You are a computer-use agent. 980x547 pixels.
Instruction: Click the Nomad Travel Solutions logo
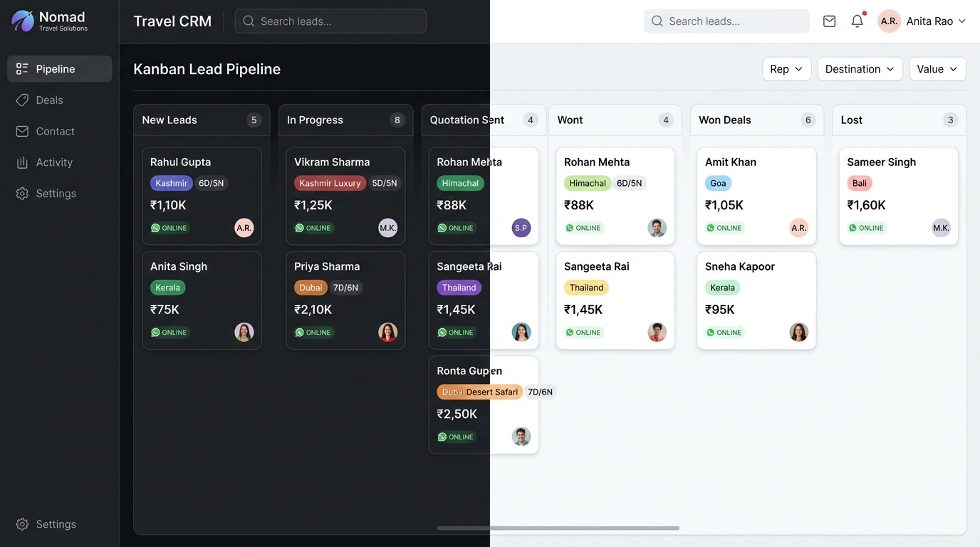pyautogui.click(x=49, y=21)
